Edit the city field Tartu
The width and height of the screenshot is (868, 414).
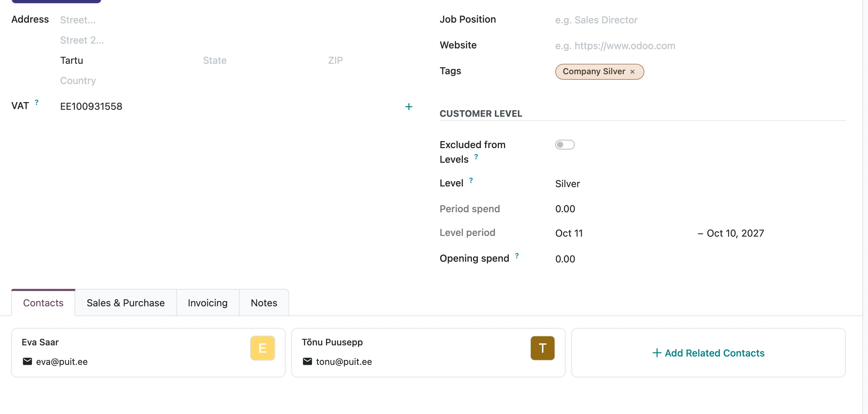pos(129,60)
